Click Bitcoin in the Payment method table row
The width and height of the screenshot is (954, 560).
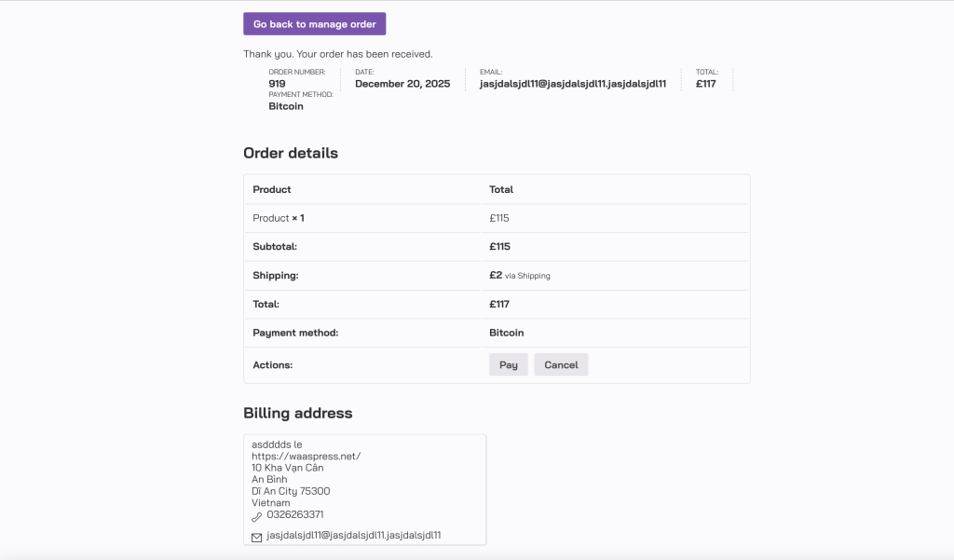pyautogui.click(x=506, y=333)
